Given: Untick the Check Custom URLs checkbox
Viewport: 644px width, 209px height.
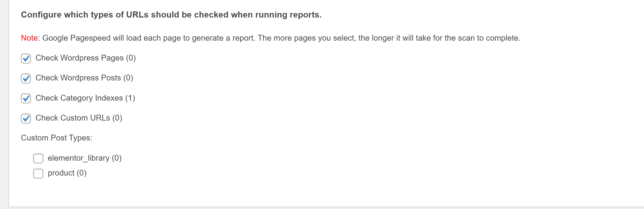Looking at the screenshot, I should point(26,118).
